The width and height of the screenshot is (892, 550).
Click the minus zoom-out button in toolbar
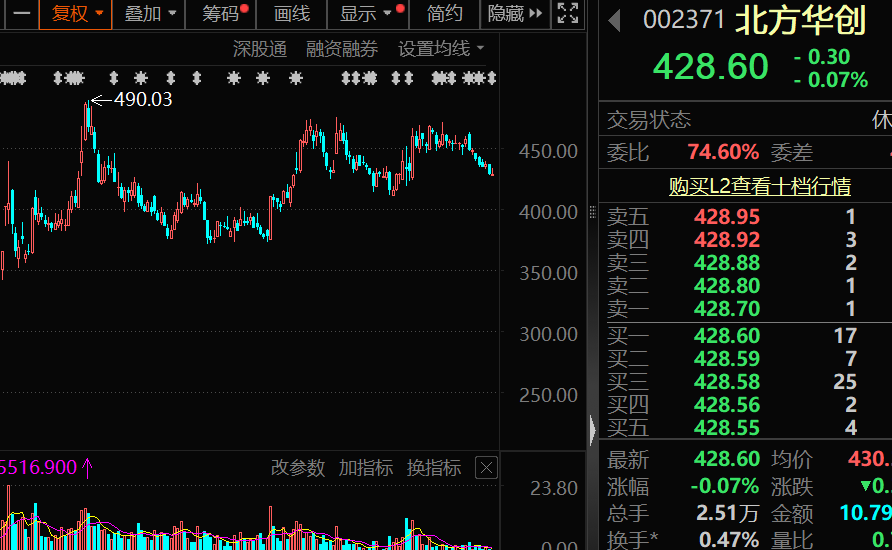coord(22,13)
